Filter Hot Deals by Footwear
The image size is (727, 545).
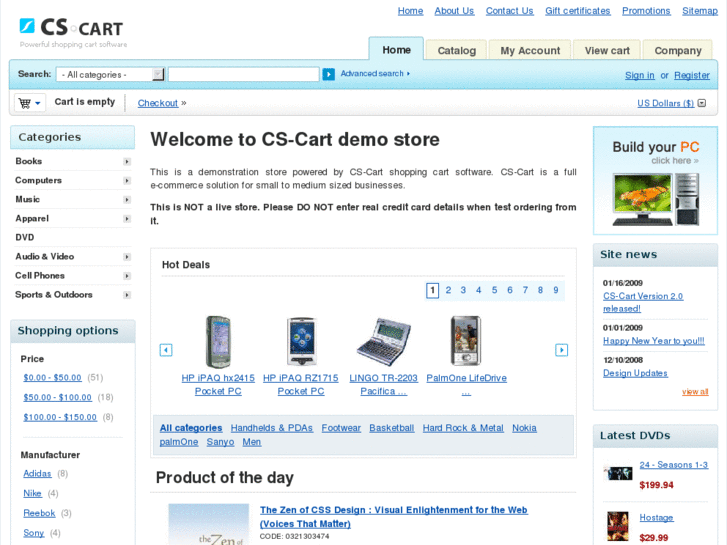[341, 428]
